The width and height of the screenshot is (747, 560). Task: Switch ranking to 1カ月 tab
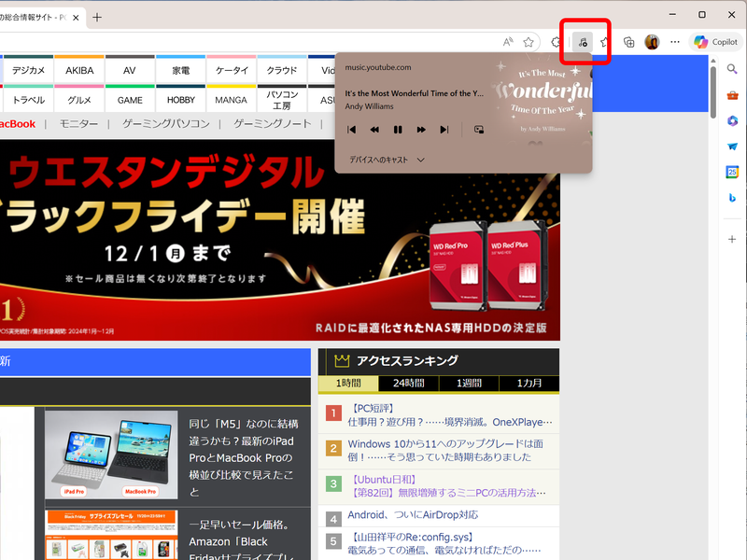pos(529,384)
